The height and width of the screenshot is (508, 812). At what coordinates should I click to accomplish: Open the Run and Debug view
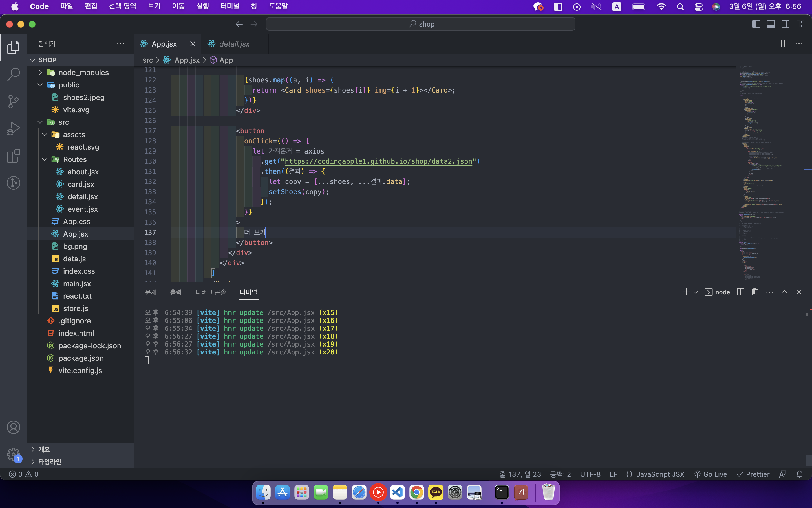click(14, 129)
